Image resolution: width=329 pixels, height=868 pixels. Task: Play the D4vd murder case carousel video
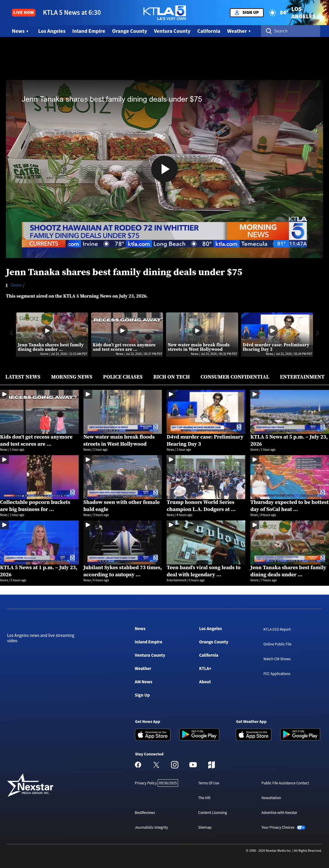coord(272,330)
